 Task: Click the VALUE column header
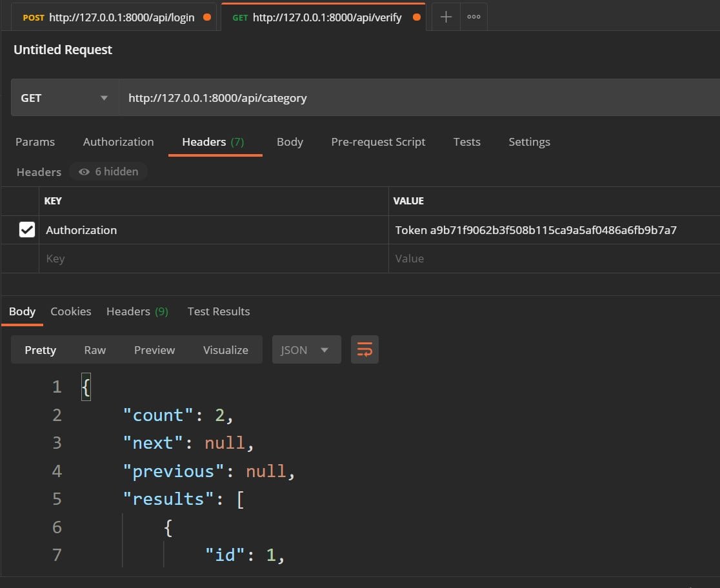tap(408, 201)
